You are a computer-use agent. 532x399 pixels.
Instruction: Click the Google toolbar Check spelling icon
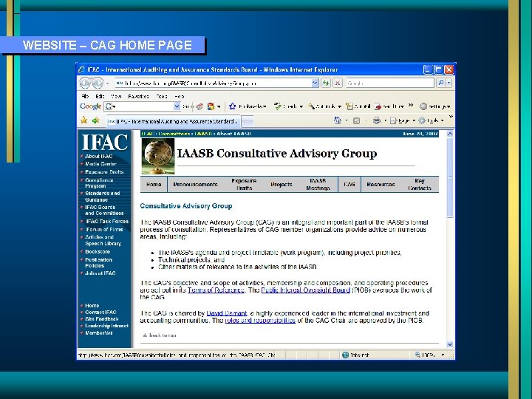(278, 106)
